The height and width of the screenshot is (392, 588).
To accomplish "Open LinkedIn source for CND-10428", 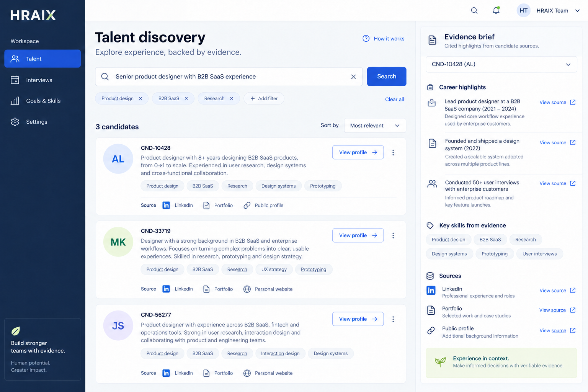I will click(x=178, y=205).
